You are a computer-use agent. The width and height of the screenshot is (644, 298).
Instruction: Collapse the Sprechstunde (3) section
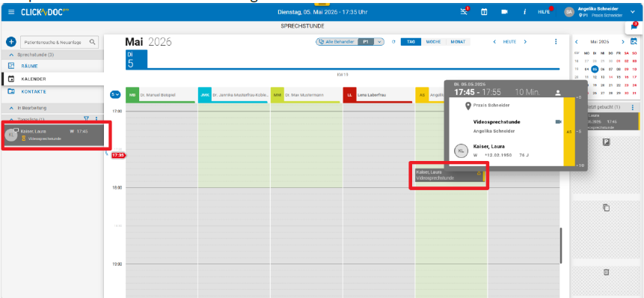(11, 55)
